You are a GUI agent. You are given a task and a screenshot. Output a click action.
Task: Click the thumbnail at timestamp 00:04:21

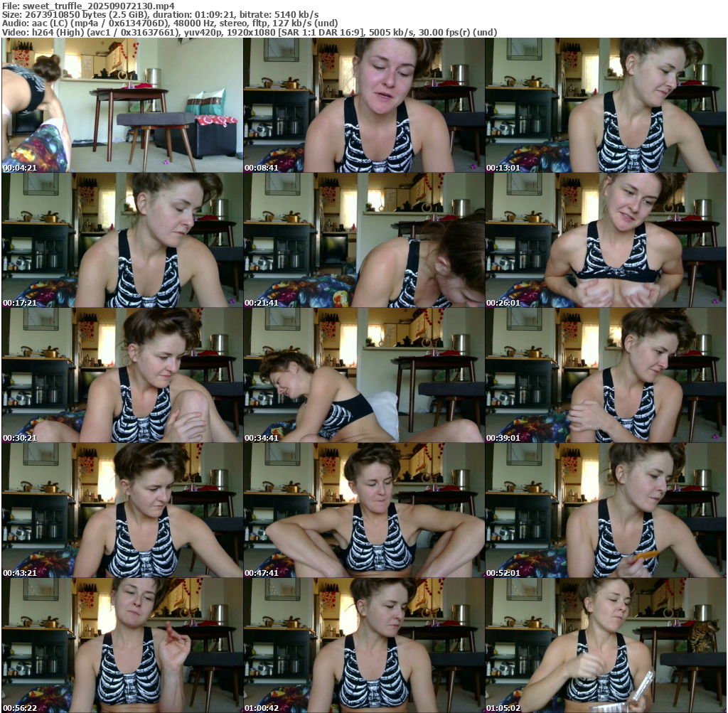pos(122,105)
